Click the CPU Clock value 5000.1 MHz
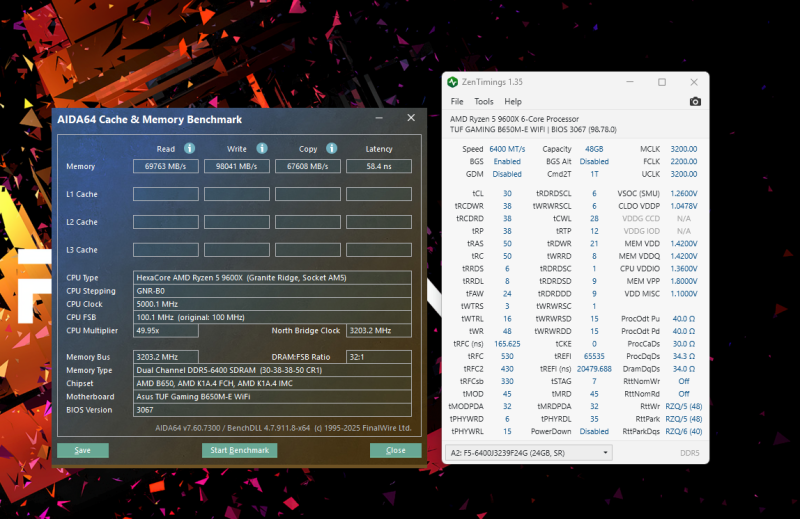The width and height of the screenshot is (800, 519). coord(272,304)
